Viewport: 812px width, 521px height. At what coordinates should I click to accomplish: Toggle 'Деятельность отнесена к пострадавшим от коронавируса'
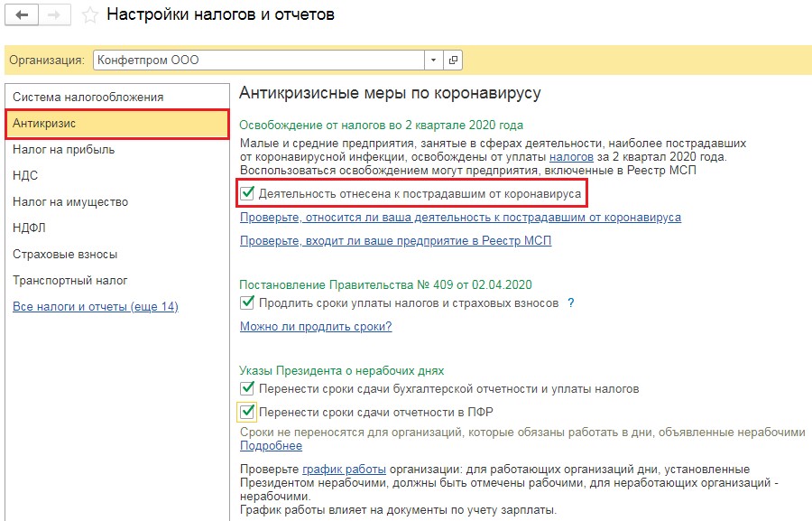(247, 194)
